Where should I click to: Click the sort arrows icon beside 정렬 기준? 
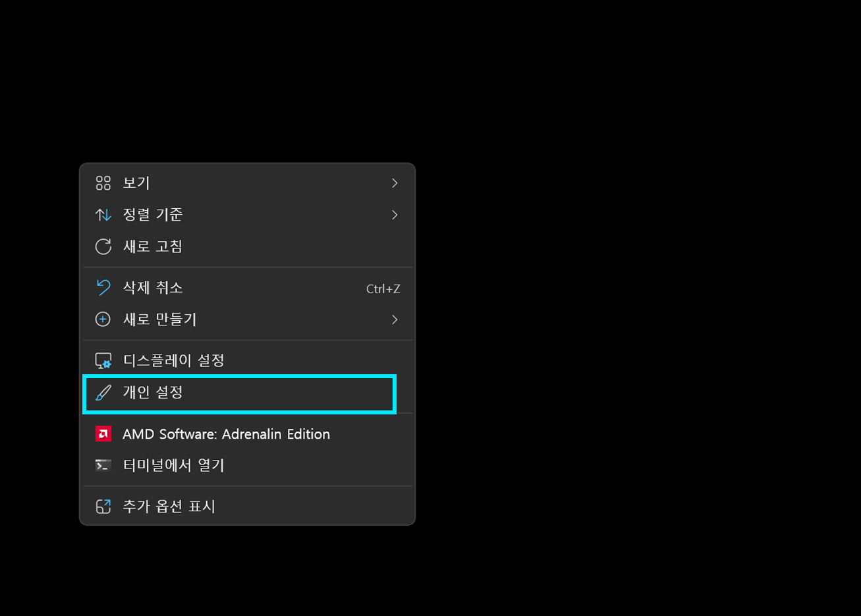pyautogui.click(x=103, y=215)
